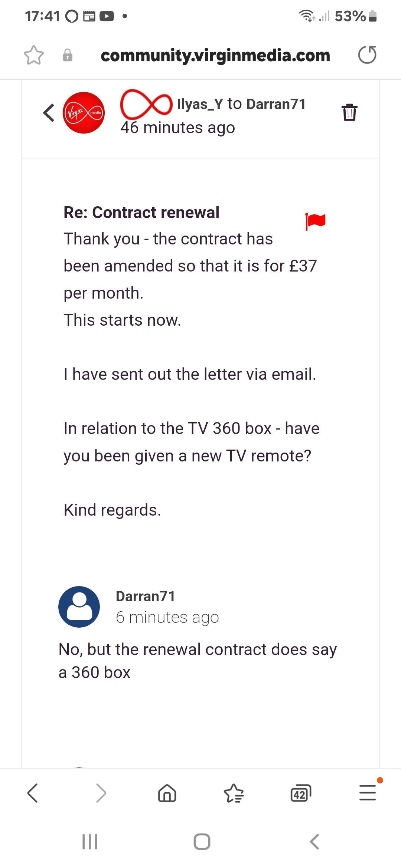
Task: Open the 42 tabs switcher
Action: coord(301,793)
